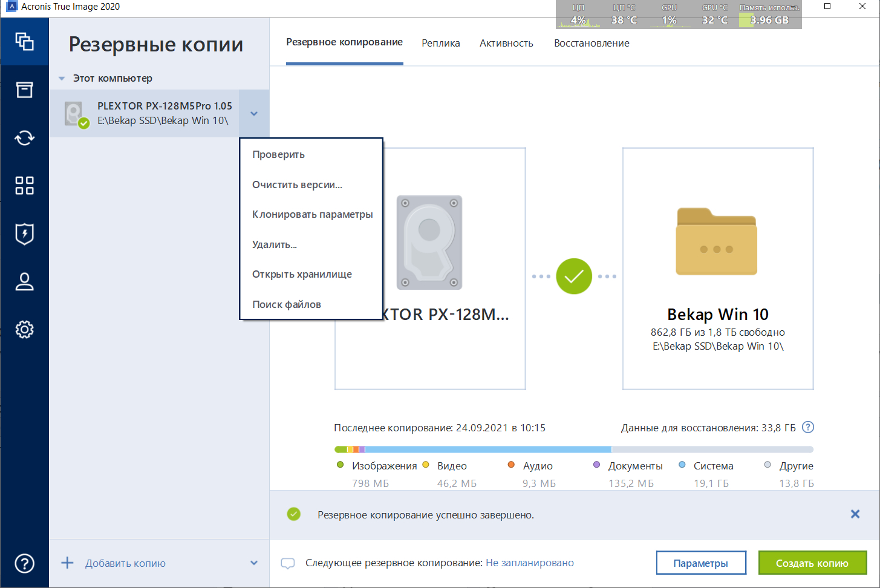This screenshot has height=588, width=880.
Task: Click the '798 МБ' images size value
Action: click(370, 483)
